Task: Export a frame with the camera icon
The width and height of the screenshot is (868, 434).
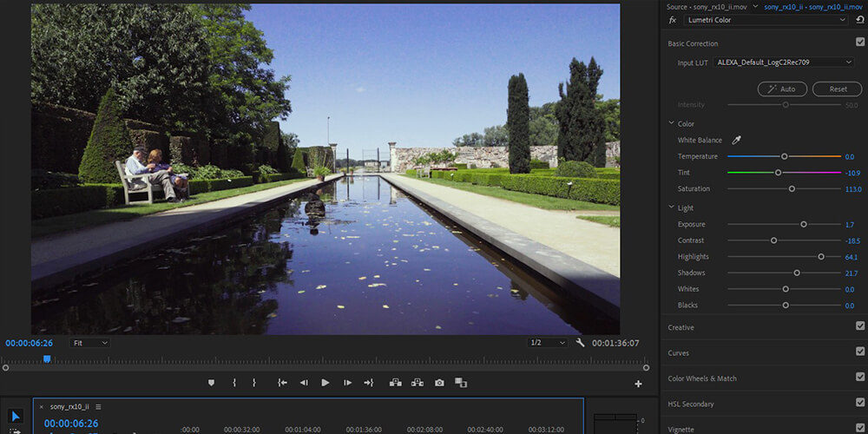Action: click(x=439, y=383)
